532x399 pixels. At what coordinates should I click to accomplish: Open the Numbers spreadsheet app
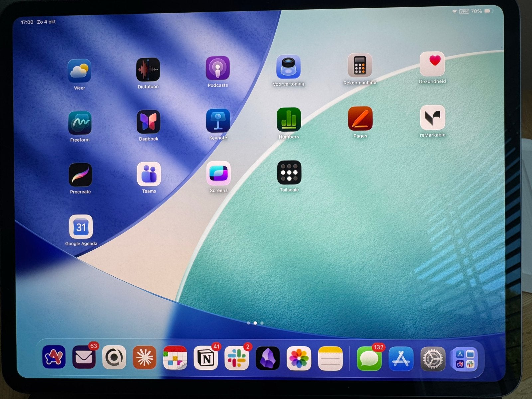pos(289,120)
